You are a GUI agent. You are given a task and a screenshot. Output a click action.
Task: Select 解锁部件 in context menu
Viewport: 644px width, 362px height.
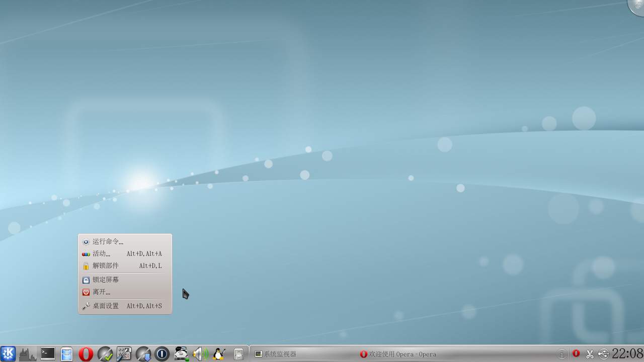click(x=125, y=265)
